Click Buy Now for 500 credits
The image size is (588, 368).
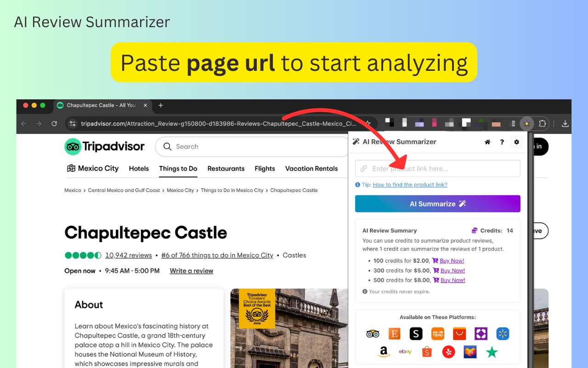tap(452, 280)
